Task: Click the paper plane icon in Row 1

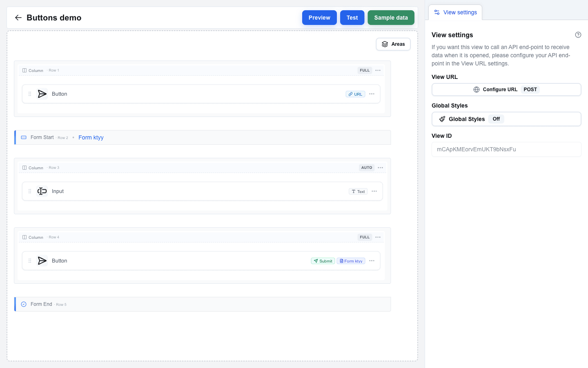Action: click(x=42, y=94)
